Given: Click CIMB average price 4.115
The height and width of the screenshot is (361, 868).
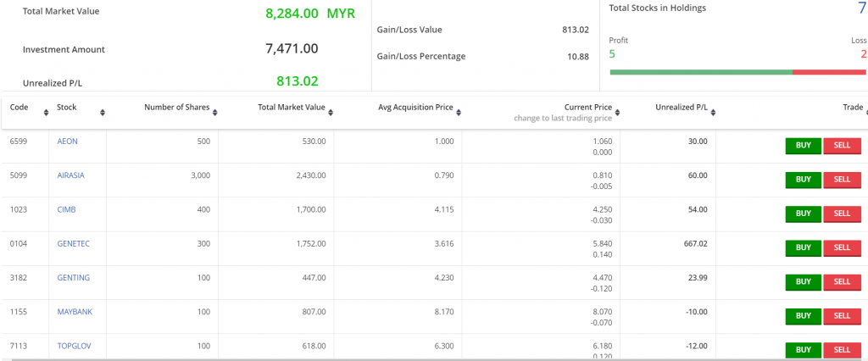Looking at the screenshot, I should pyautogui.click(x=444, y=209).
